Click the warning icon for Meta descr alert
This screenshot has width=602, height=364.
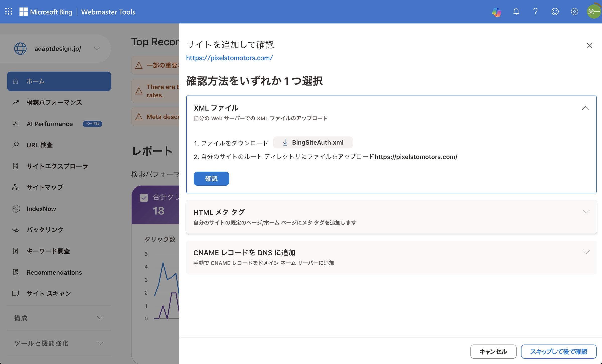[139, 117]
